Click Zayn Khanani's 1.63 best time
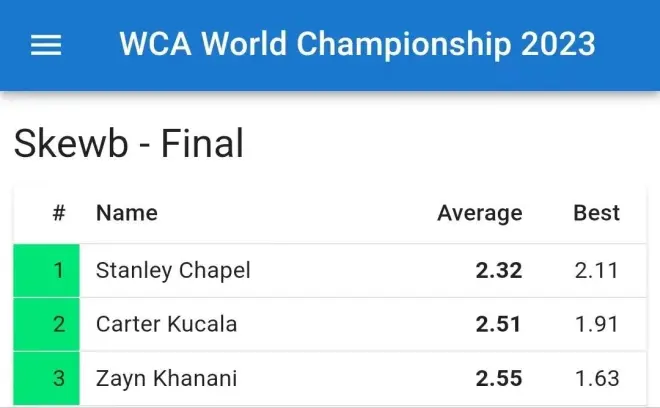 (x=598, y=378)
